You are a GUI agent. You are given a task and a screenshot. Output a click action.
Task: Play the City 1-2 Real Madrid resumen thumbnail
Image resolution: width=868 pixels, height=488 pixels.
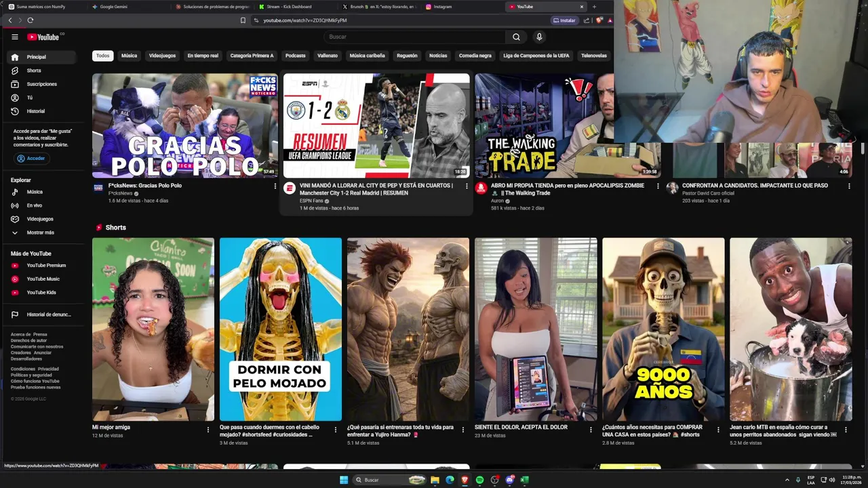[x=376, y=125]
